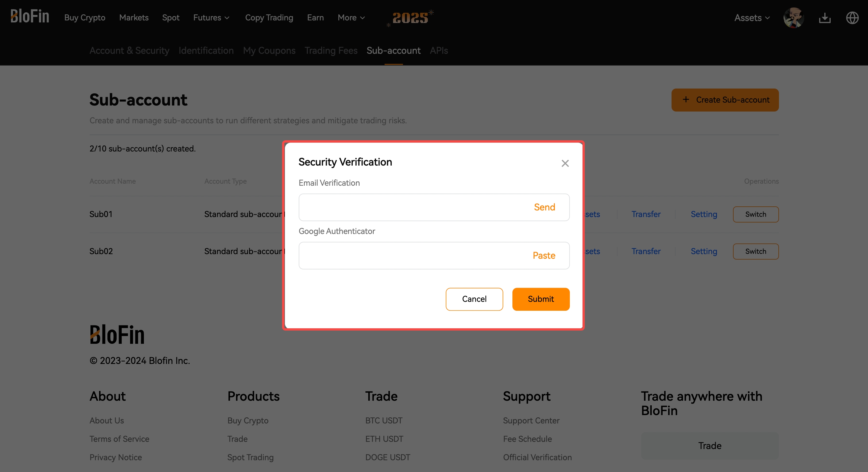Send the email verification code
The width and height of the screenshot is (868, 472).
pyautogui.click(x=545, y=207)
